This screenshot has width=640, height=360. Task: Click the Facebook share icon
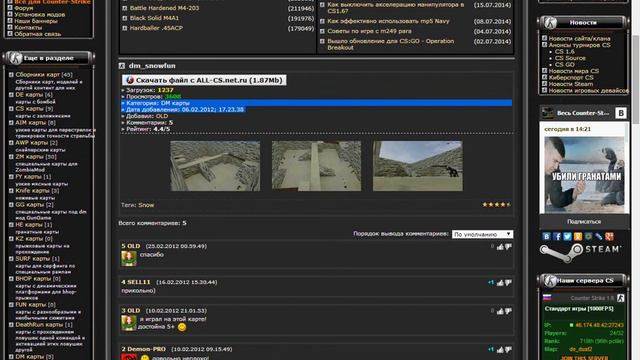tap(557, 236)
